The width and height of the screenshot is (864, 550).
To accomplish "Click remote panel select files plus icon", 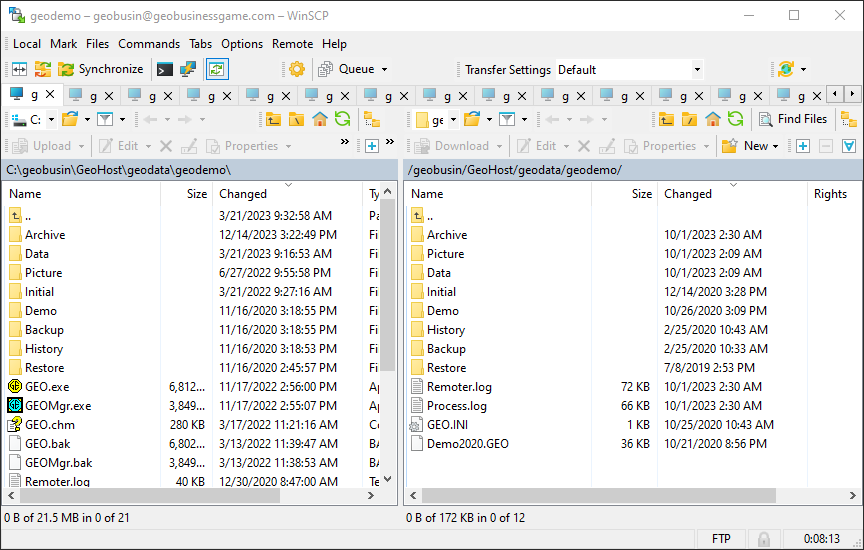I will coord(802,145).
